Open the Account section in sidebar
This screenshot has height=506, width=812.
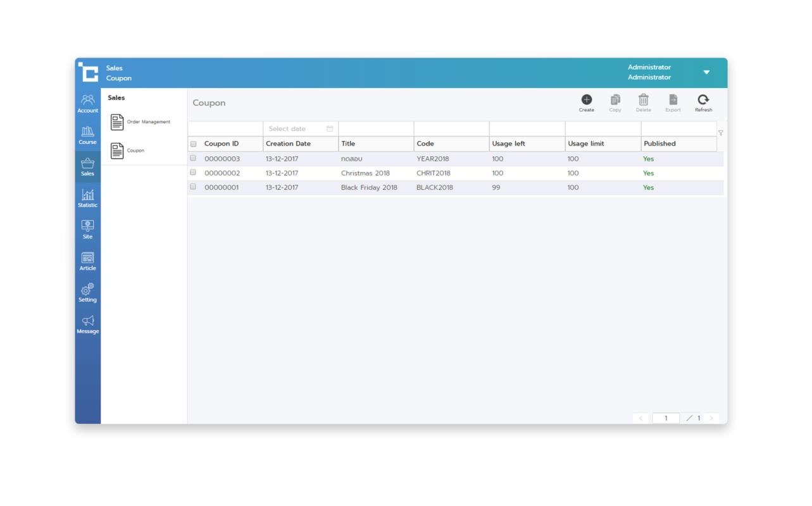[x=87, y=103]
